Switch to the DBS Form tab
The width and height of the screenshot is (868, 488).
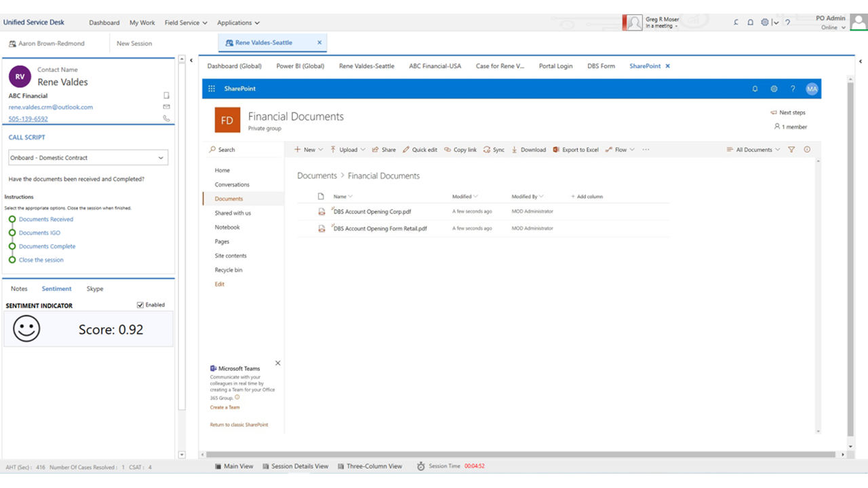(601, 66)
